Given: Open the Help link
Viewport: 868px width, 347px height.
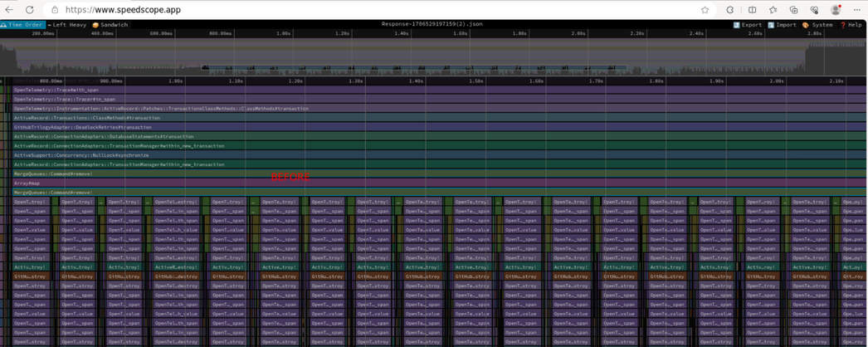Looking at the screenshot, I should [851, 25].
